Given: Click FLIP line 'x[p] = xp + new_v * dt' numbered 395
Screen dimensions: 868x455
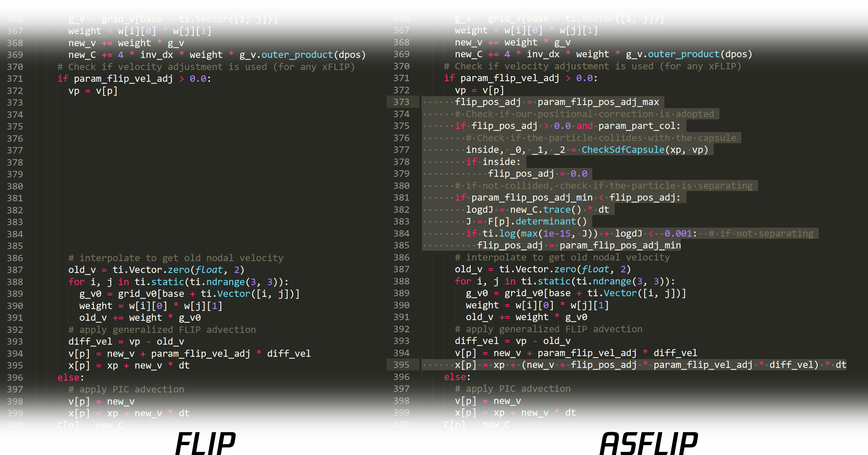Looking at the screenshot, I should [x=129, y=365].
